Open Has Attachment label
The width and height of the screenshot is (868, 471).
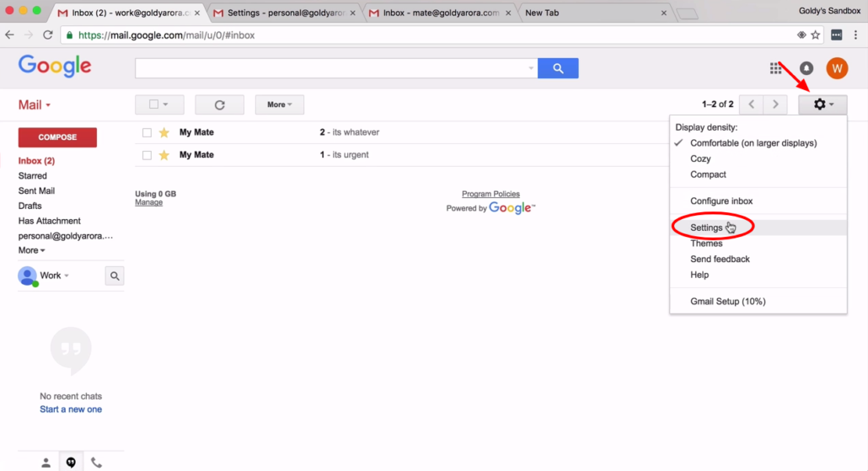49,221
